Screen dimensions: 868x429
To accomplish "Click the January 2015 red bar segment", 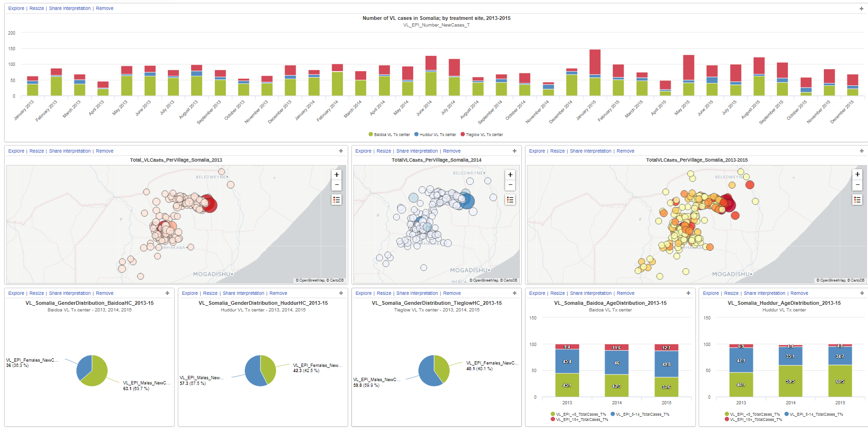I will coord(595,62).
